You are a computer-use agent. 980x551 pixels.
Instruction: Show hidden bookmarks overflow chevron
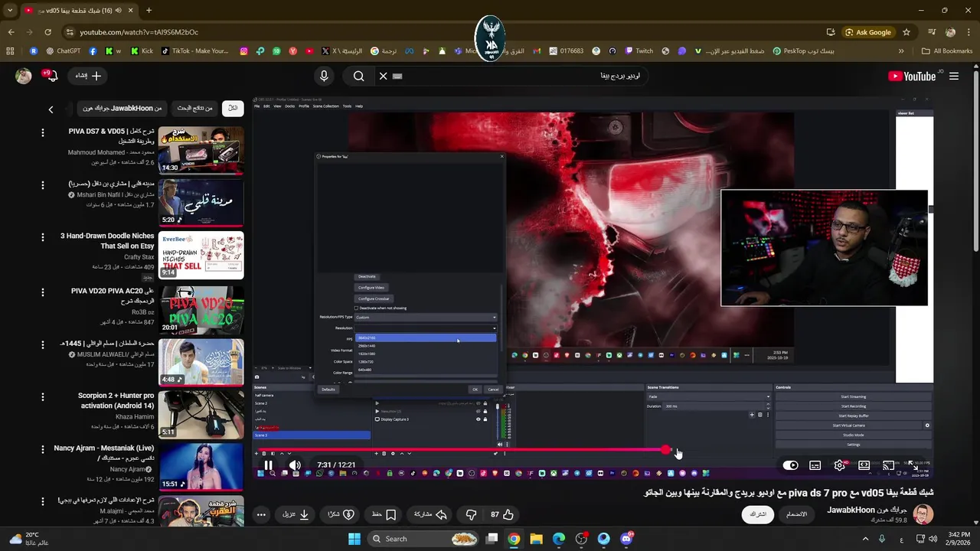[x=901, y=51]
